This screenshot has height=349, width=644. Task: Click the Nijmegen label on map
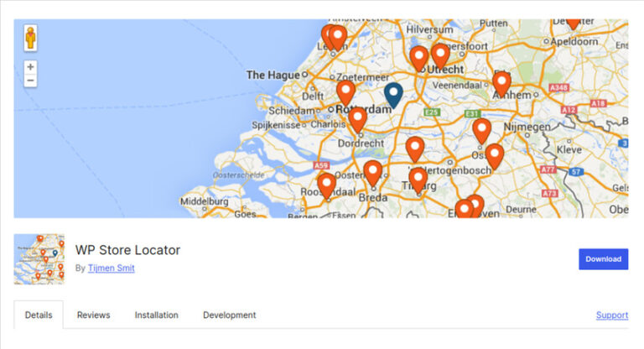pos(527,127)
